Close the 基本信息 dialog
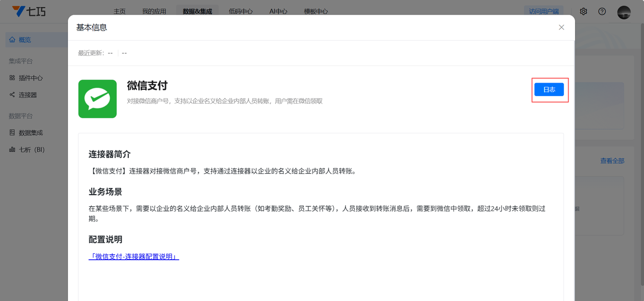Viewport: 644px width, 301px height. pyautogui.click(x=561, y=27)
